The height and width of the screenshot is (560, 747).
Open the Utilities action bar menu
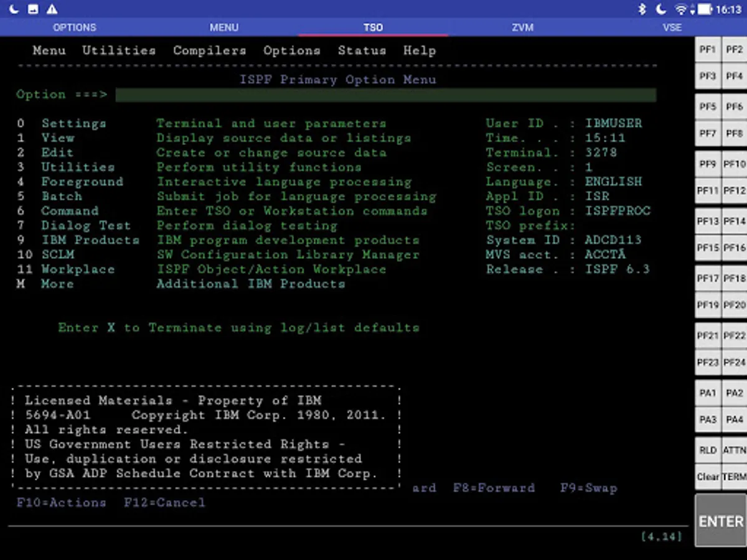coord(119,50)
